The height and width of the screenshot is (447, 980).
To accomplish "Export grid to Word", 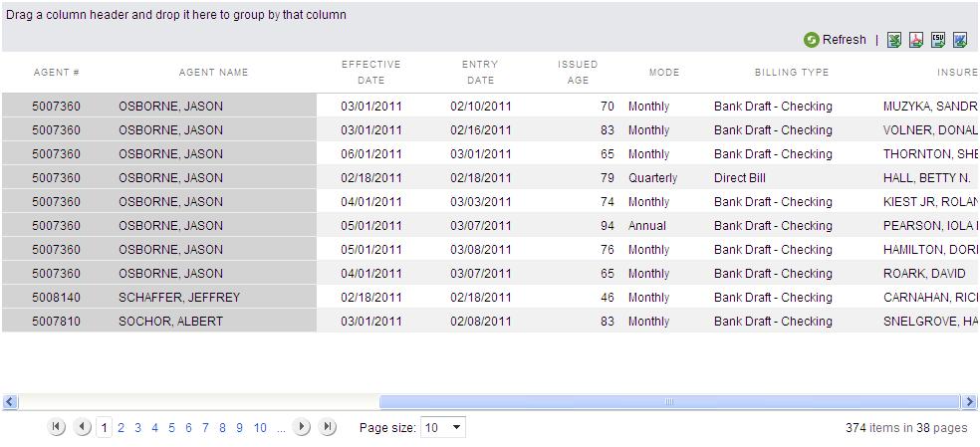I will click(x=960, y=40).
